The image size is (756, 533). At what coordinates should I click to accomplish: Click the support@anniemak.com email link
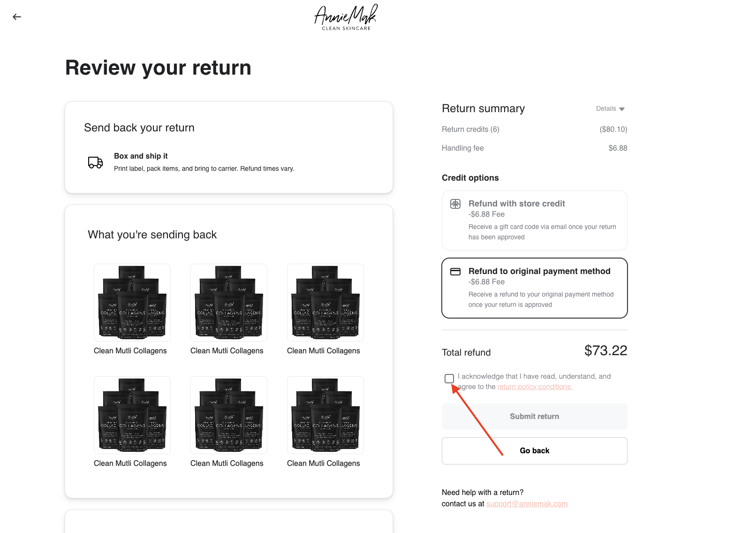[527, 504]
